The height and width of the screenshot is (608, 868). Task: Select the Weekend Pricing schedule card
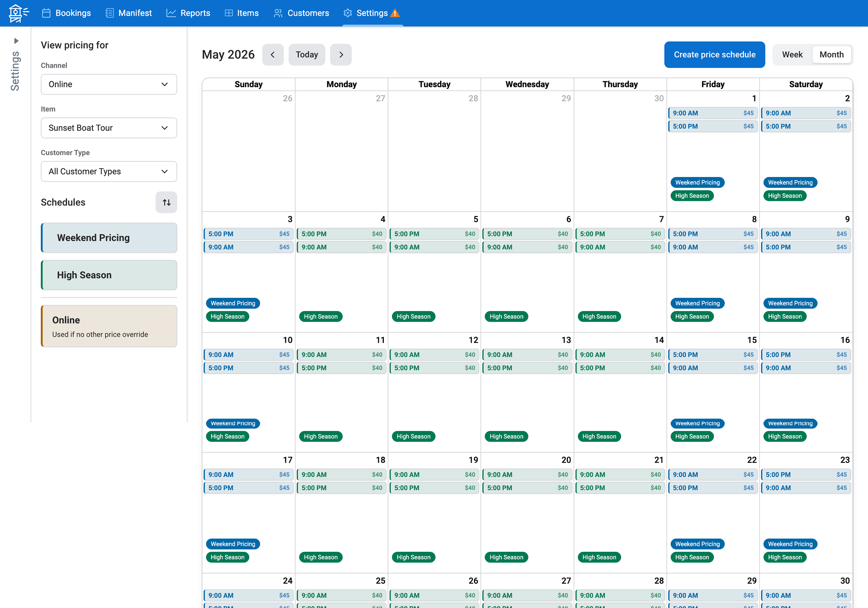point(109,238)
